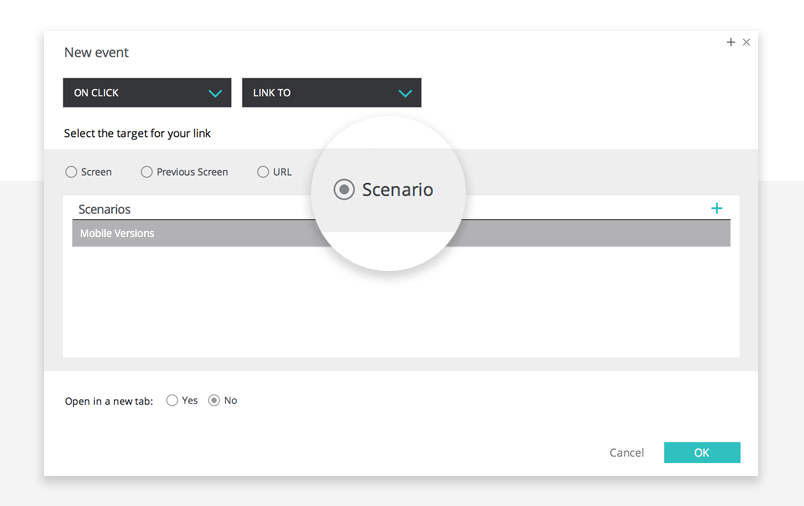The height and width of the screenshot is (506, 804).
Task: Click the LINK TO teal chevron arrow
Action: [x=405, y=93]
